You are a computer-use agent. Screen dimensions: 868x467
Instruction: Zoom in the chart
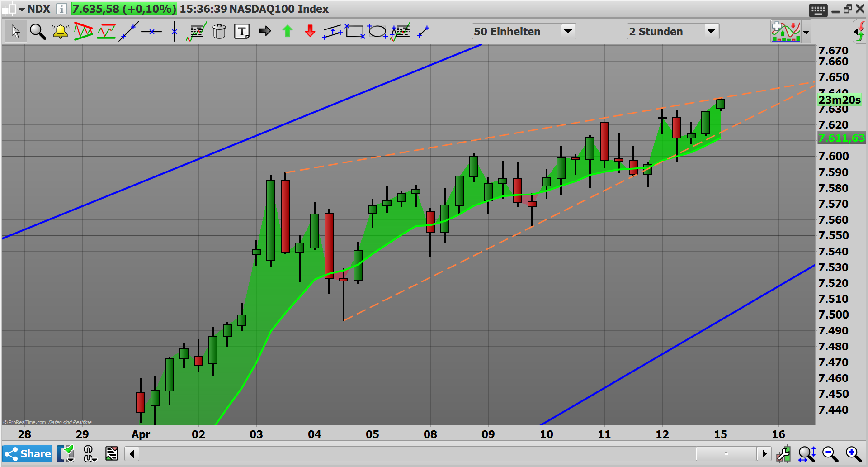pos(854,453)
